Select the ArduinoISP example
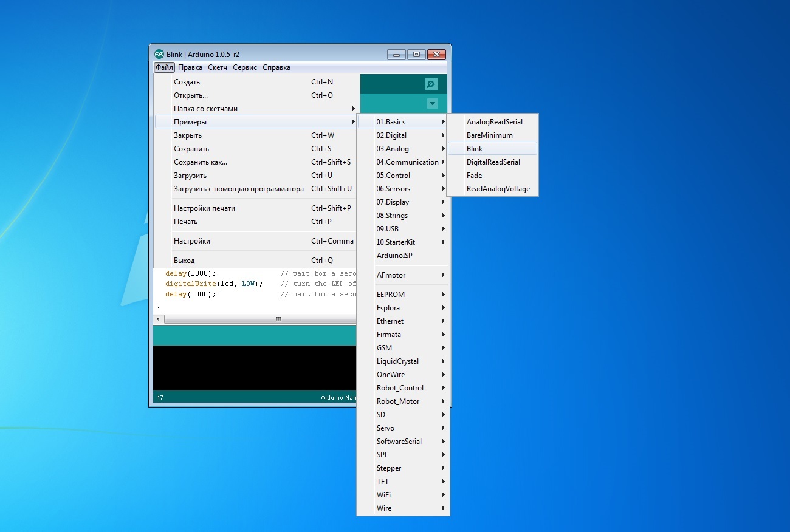Viewport: 790px width, 532px height. 403,256
